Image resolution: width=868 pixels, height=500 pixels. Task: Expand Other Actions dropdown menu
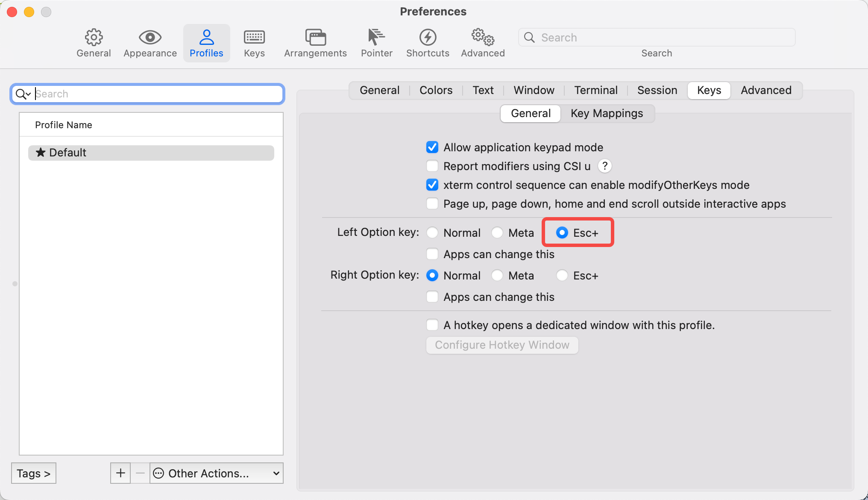[217, 473]
